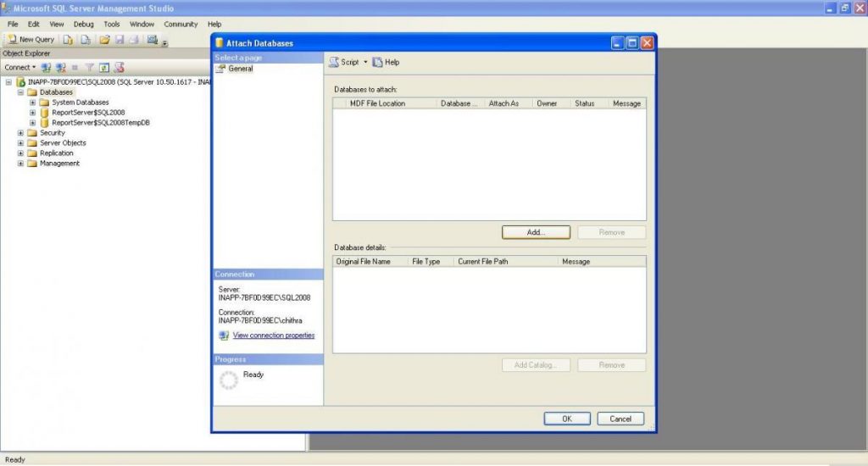Expand the Management folder
This screenshot has height=466, width=868.
(x=20, y=164)
